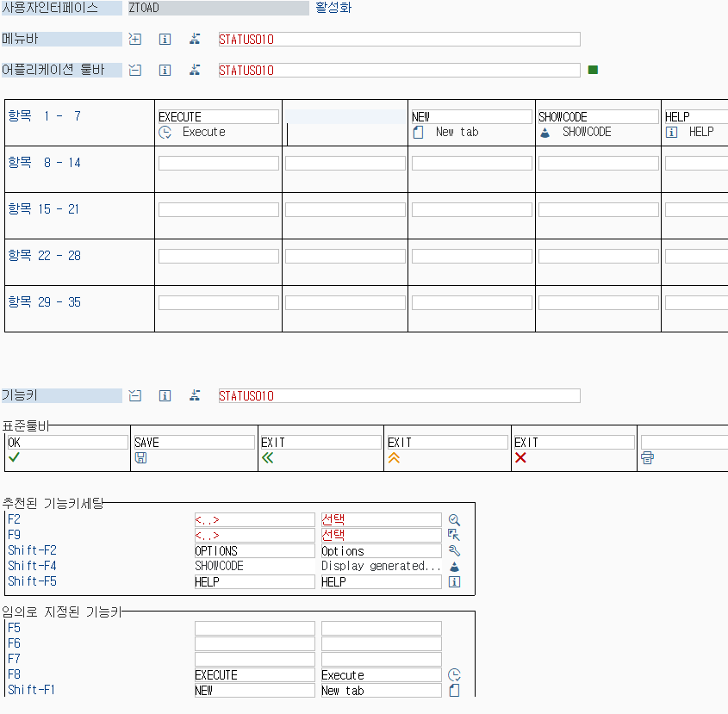Click the printer icon in 표준툴바

647,457
